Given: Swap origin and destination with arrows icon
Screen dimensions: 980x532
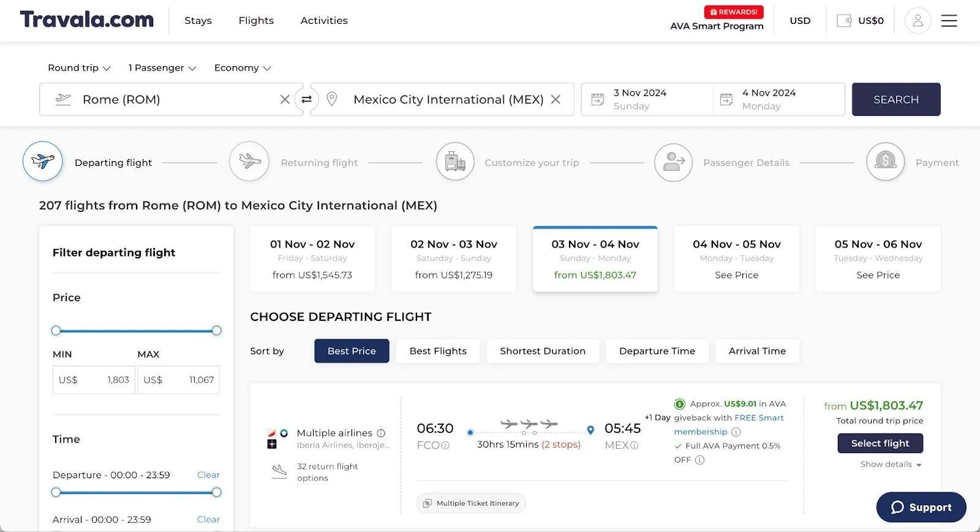Looking at the screenshot, I should pos(306,99).
